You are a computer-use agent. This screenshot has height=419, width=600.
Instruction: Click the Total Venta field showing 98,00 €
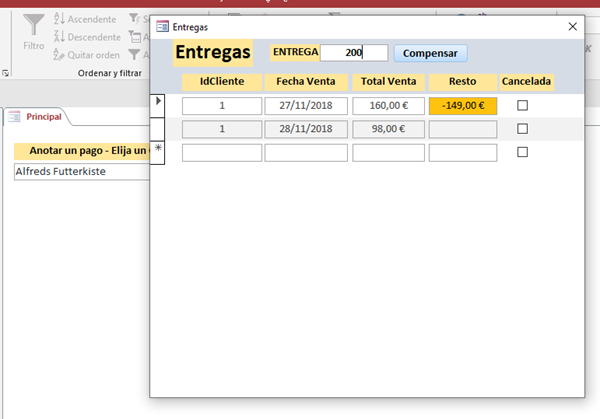(389, 129)
